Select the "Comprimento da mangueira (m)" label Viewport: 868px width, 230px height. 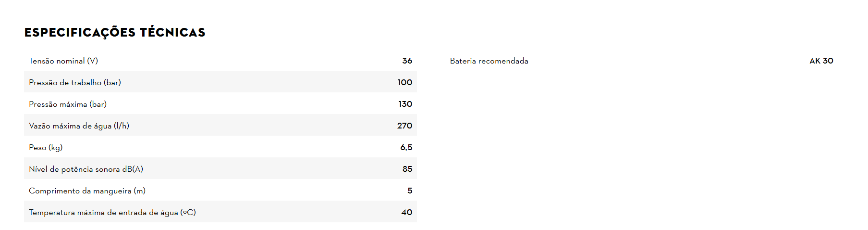coord(87,191)
